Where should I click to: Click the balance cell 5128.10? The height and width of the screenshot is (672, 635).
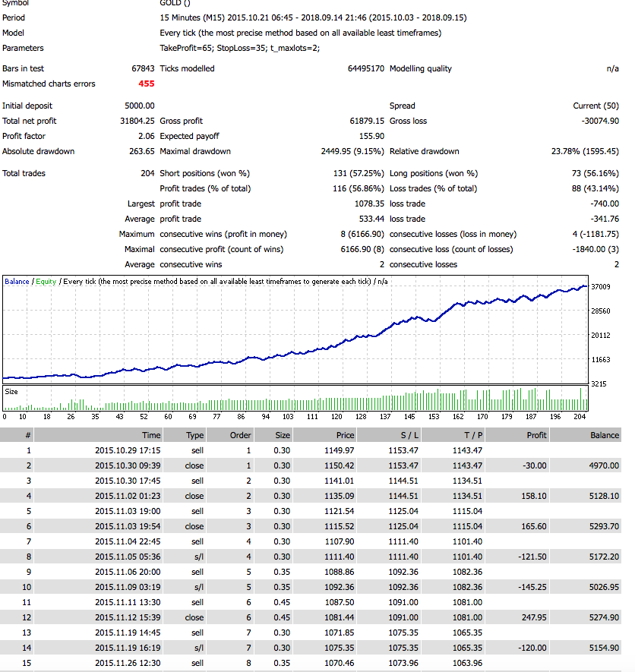coord(604,496)
